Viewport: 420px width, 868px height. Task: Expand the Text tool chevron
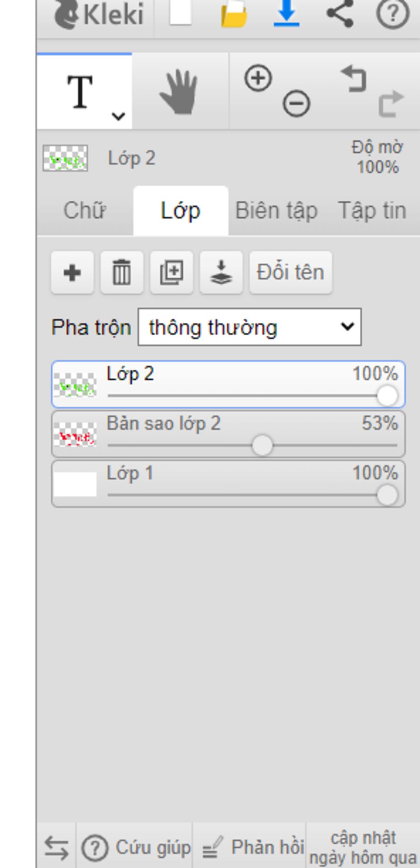coord(119,116)
